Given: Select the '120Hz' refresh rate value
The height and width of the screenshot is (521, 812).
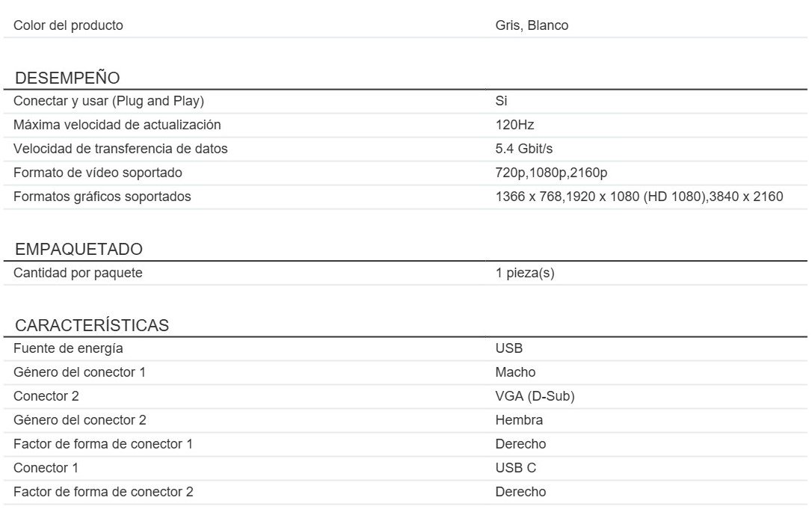Looking at the screenshot, I should (514, 125).
